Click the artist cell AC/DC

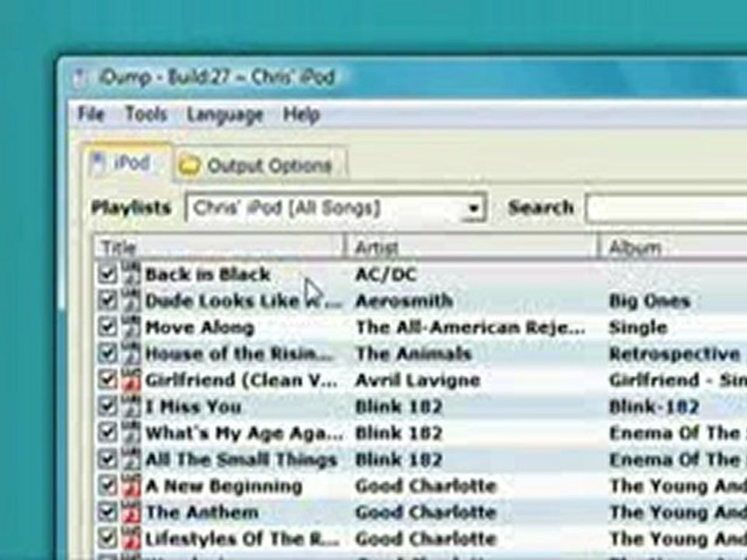pos(387,275)
